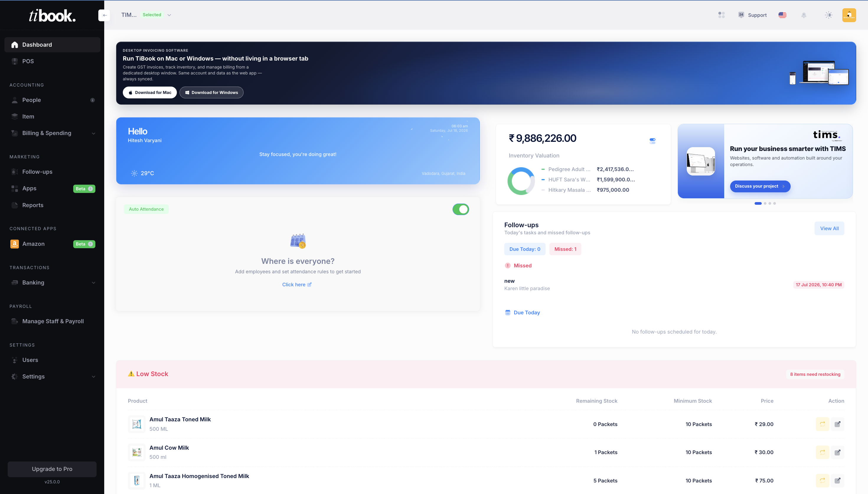Viewport: 868px width, 494px height.
Task: Open Users settings page
Action: pos(52,360)
